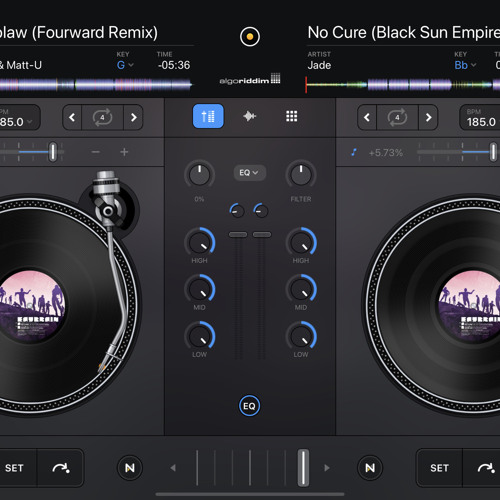Click the crossfader handle

[303, 468]
